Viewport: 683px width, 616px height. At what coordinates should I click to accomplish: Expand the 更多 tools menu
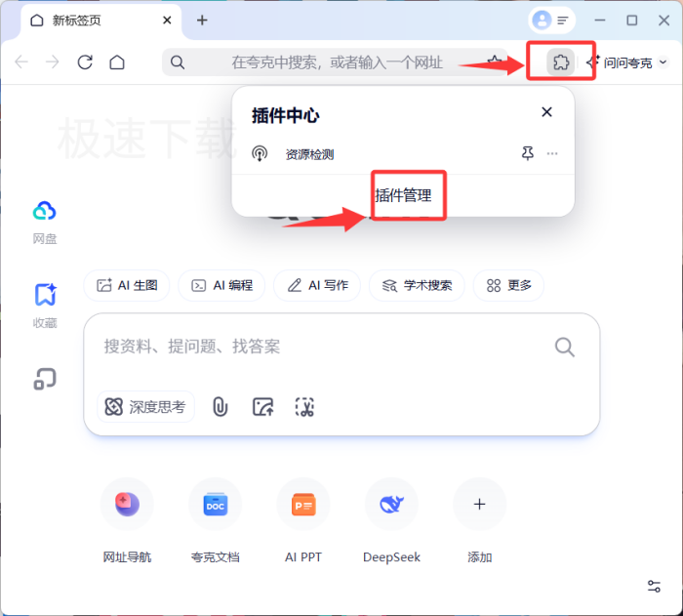click(508, 285)
